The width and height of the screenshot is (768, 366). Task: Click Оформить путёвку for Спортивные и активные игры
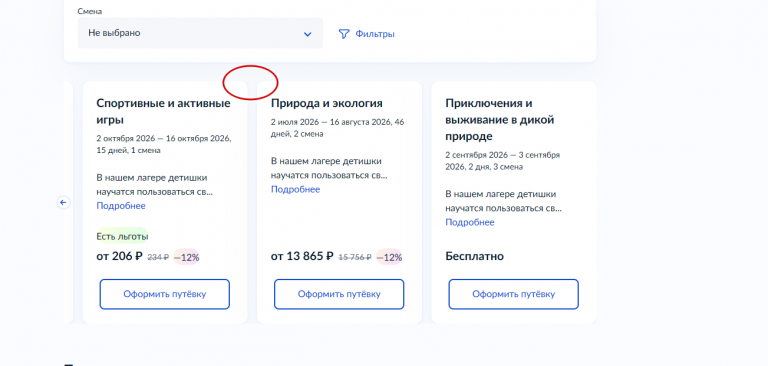click(x=165, y=294)
